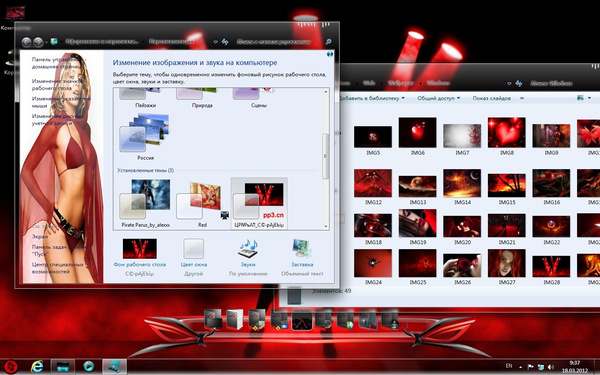Click dock icon with white pages
Viewport: 600px width, 375px height.
[235, 319]
